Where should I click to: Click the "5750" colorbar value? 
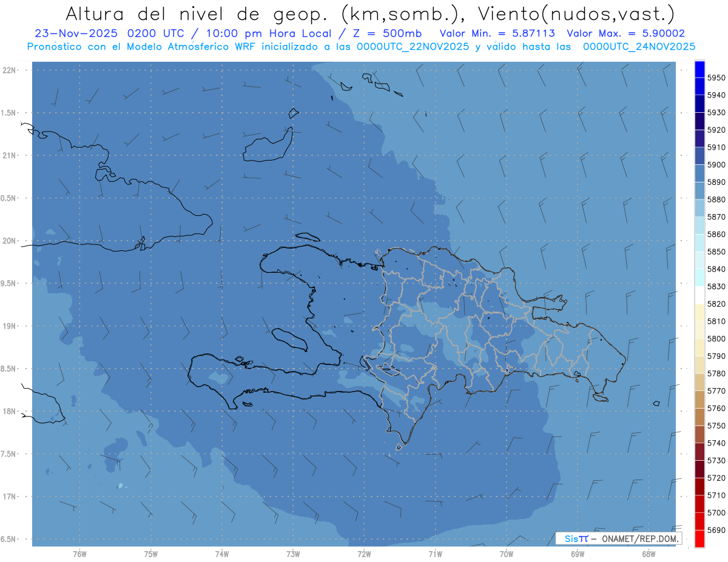click(x=716, y=426)
